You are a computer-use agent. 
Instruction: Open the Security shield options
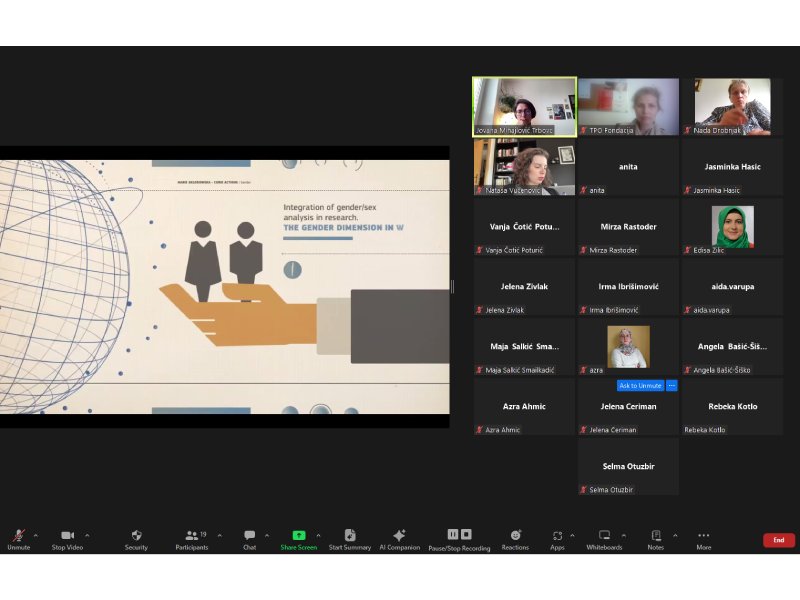[136, 536]
